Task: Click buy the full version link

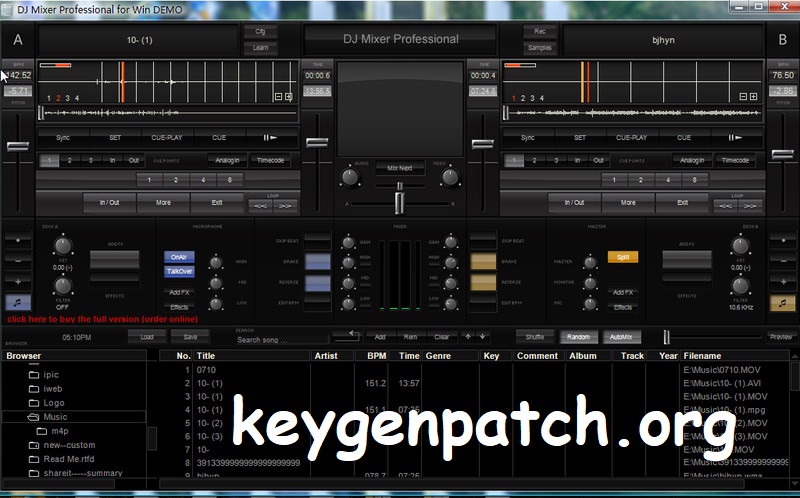Action: 103,319
